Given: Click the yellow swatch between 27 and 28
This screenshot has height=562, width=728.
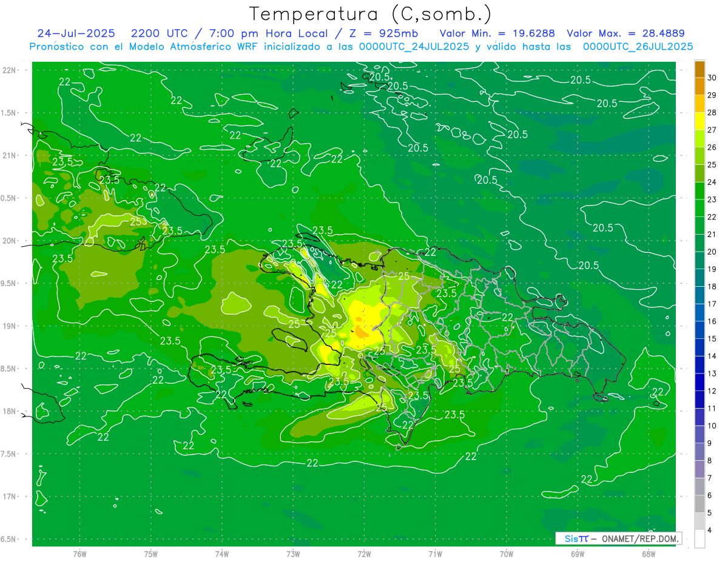Looking at the screenshot, I should point(699,121).
